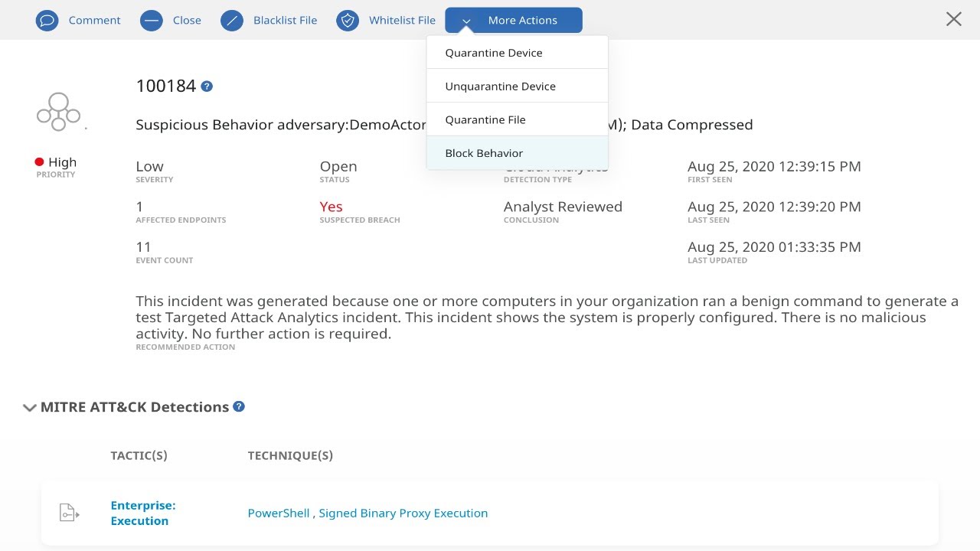Viewport: 980px width, 551px height.
Task: Select Quarantine Device from menu
Action: point(518,53)
